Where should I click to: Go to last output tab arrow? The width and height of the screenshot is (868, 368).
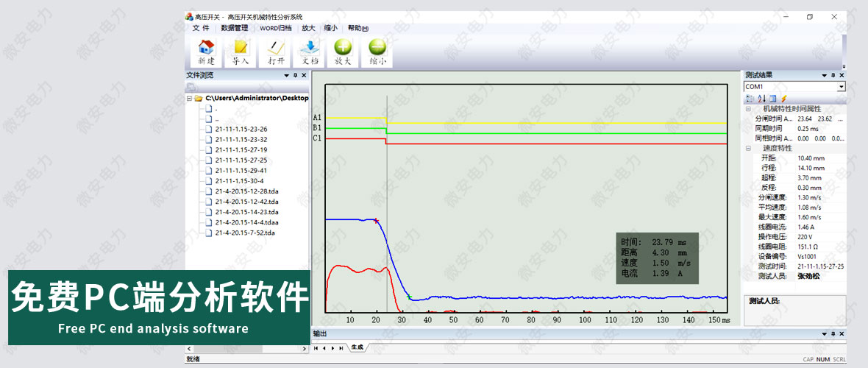coord(341,348)
